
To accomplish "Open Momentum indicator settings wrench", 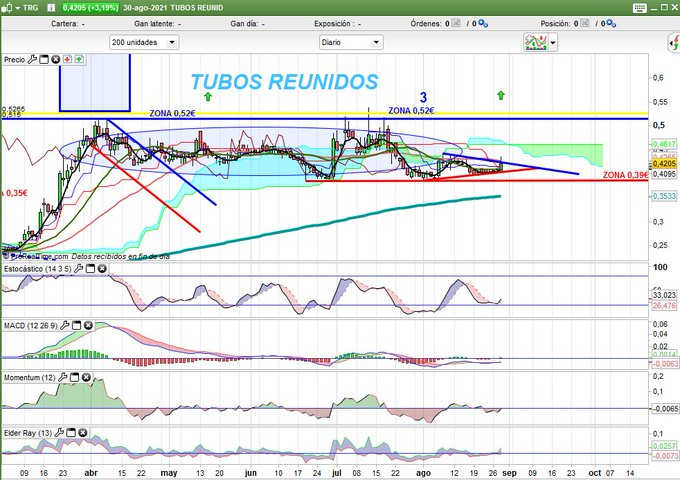I will 63,377.
